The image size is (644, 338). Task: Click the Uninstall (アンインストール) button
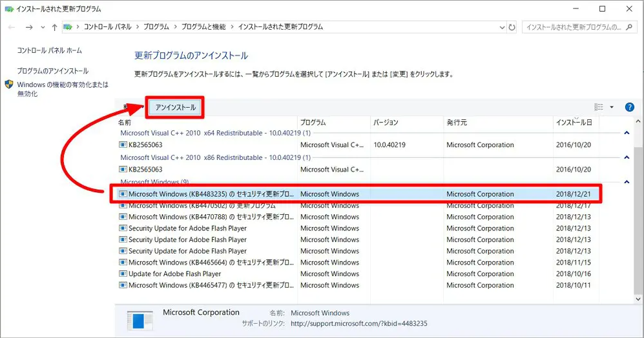pyautogui.click(x=176, y=108)
